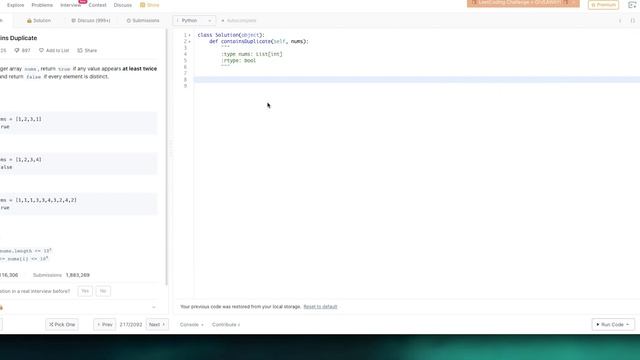The width and height of the screenshot is (640, 360).
Task: Click the second example block [1,2,3,4]
Action: pyautogui.click(x=78, y=163)
